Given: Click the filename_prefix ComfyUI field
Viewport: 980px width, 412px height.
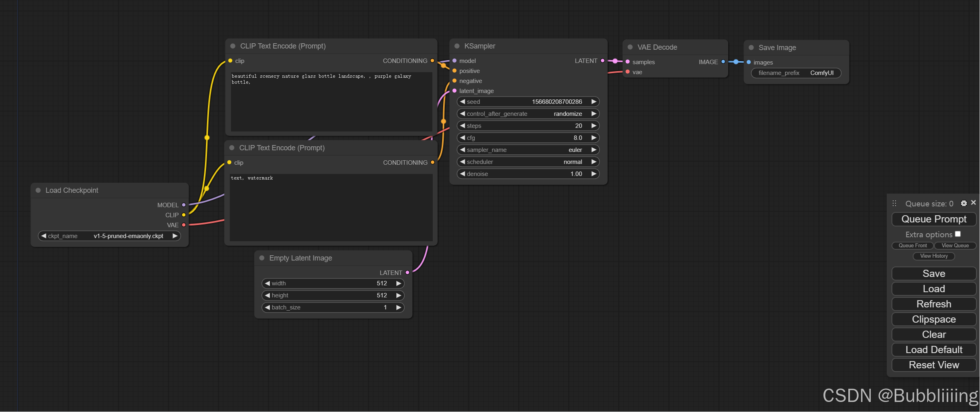Looking at the screenshot, I should pos(796,73).
